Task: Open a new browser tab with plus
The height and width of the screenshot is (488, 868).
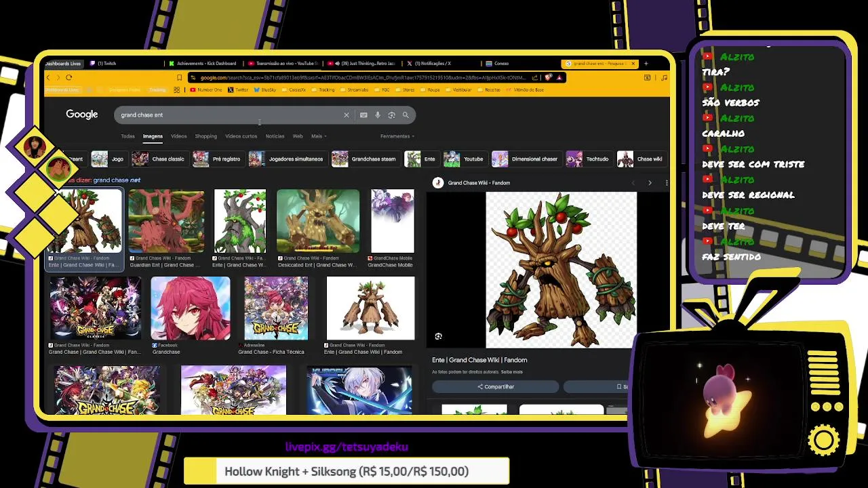Action: coord(646,64)
